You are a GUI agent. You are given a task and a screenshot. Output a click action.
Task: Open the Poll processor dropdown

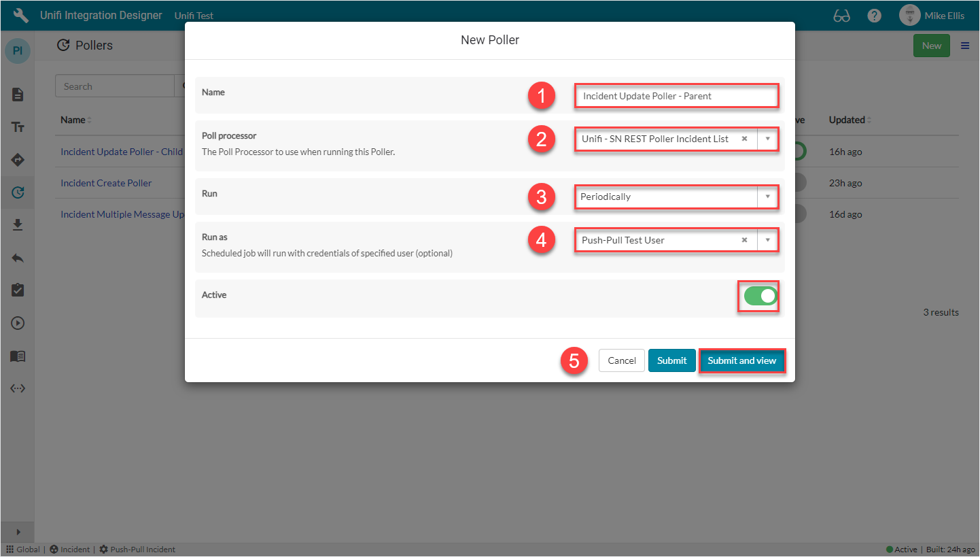click(768, 139)
